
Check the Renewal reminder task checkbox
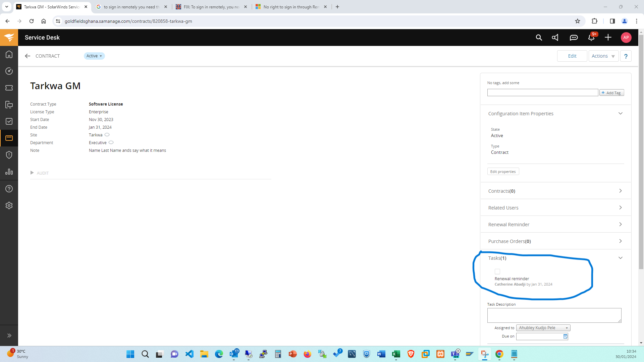[x=497, y=271]
